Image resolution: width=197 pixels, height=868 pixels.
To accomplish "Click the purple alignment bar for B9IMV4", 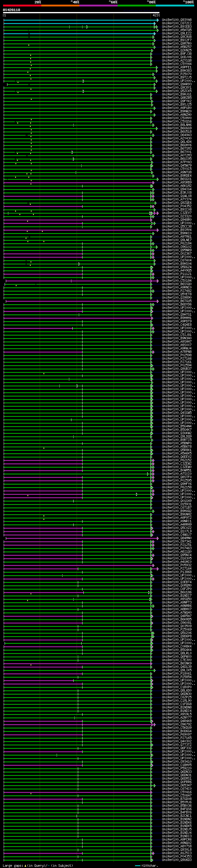I will [x=81, y=230].
